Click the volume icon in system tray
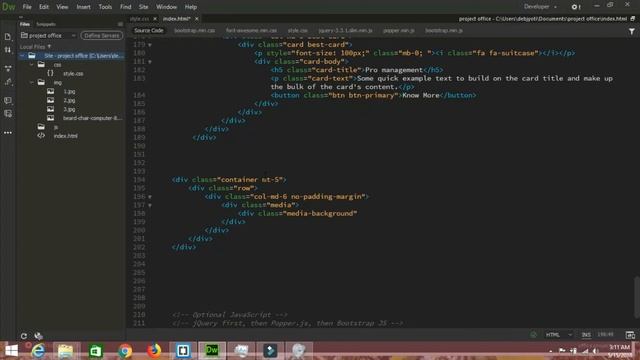This screenshot has height=360, width=640. pos(596,351)
